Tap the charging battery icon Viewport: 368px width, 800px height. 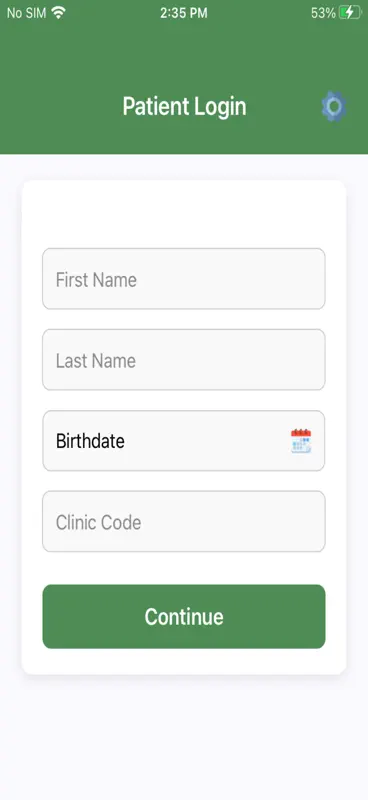coord(350,13)
